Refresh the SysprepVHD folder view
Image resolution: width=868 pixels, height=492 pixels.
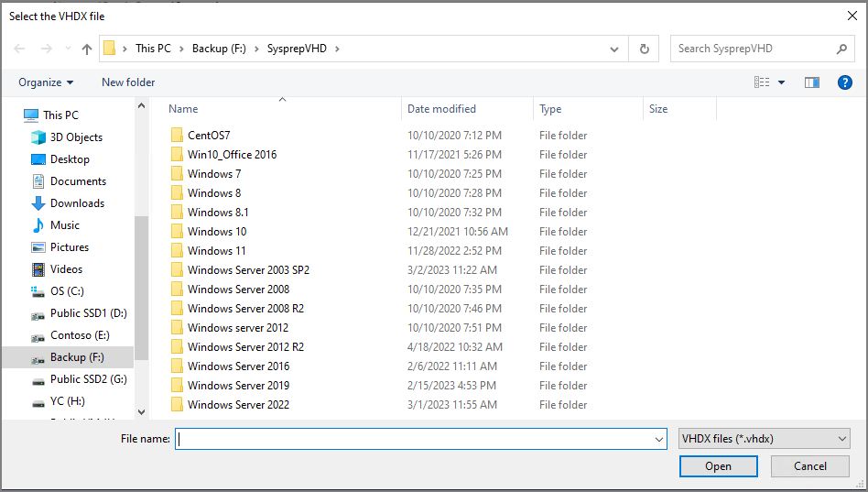pos(645,49)
